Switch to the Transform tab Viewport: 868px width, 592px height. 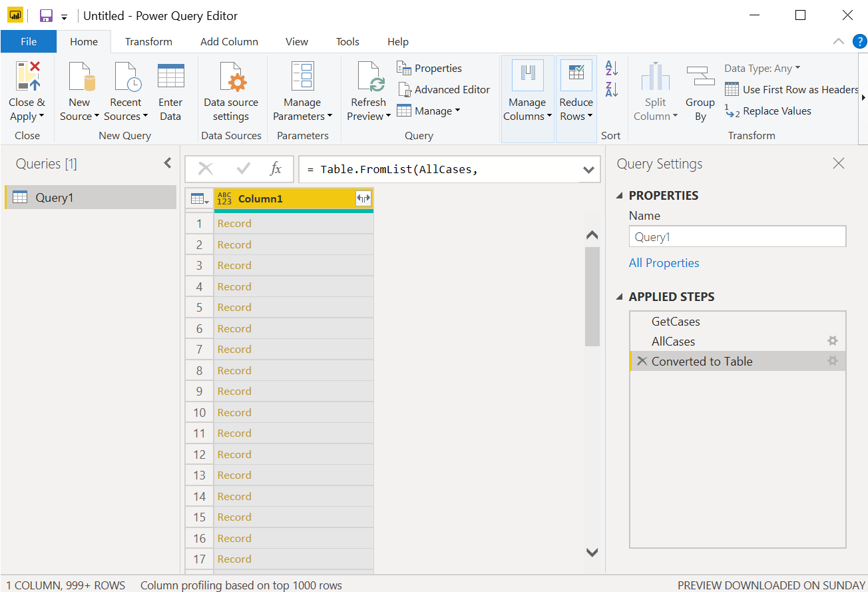point(148,41)
